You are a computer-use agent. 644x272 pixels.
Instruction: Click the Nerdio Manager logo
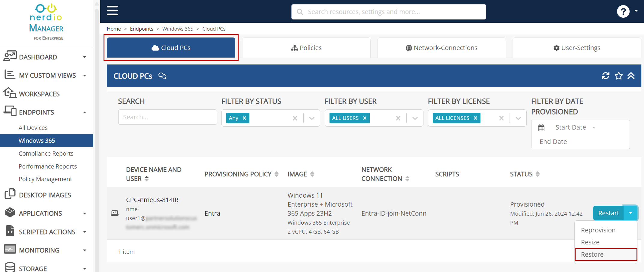(47, 22)
